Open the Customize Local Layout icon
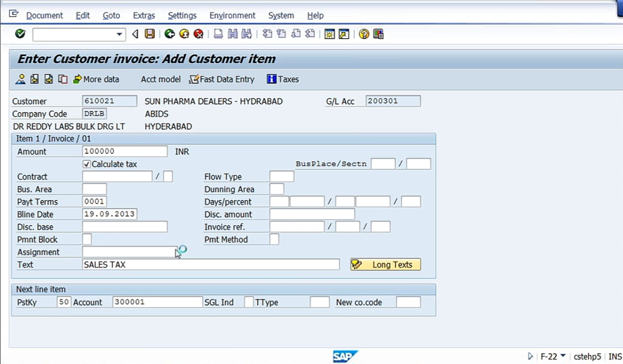 point(379,34)
